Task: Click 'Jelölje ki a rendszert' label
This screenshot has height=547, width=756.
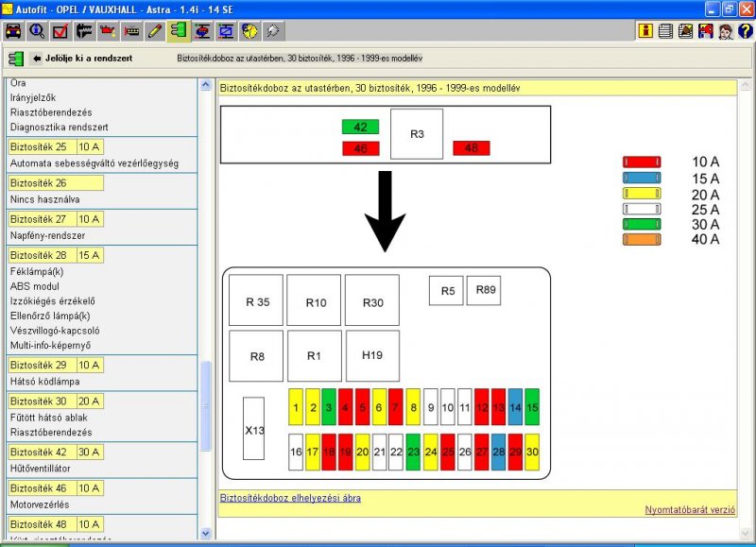Action: point(89,59)
